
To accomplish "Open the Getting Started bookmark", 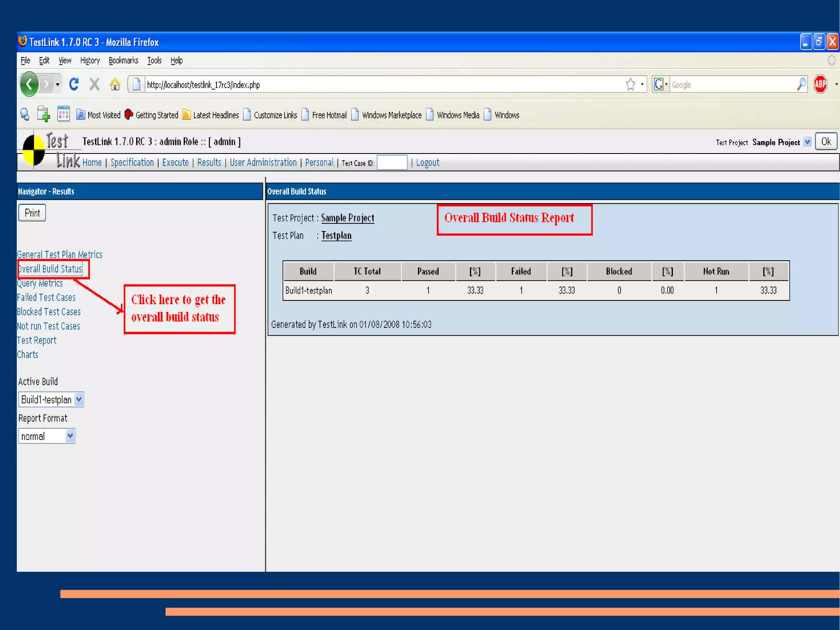I will [151, 115].
